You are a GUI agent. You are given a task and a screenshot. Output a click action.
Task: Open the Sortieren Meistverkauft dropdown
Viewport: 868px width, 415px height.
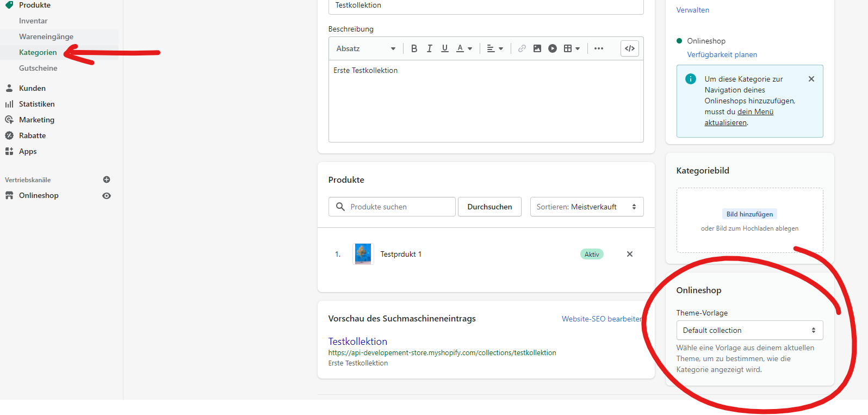[x=587, y=207]
